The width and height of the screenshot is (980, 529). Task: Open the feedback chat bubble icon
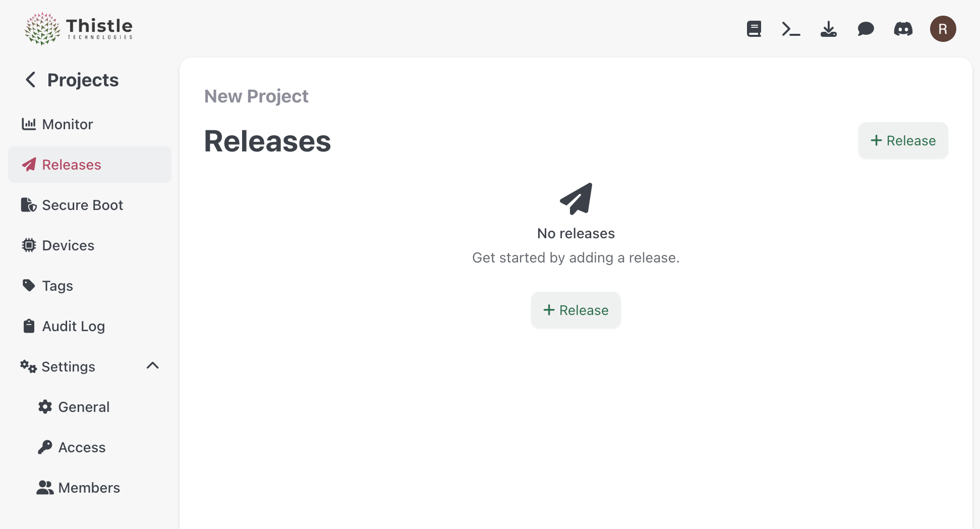point(866,29)
